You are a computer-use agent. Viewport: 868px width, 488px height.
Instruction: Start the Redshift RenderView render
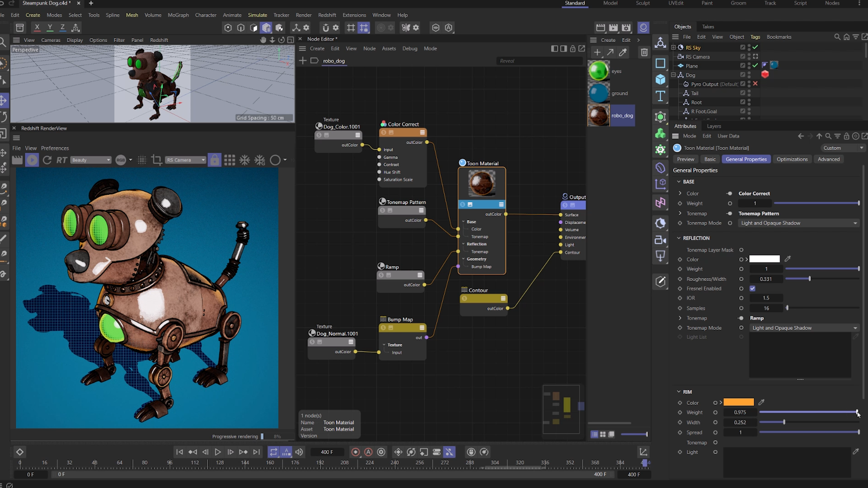tap(32, 160)
